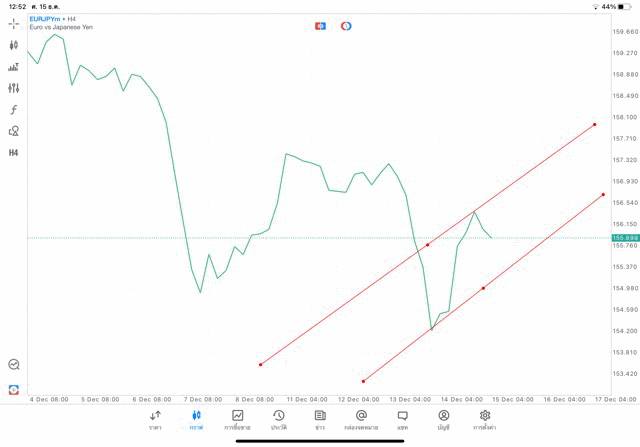The height and width of the screenshot is (447, 640).
Task: Open การตั้งค่า settings tab
Action: tap(485, 419)
